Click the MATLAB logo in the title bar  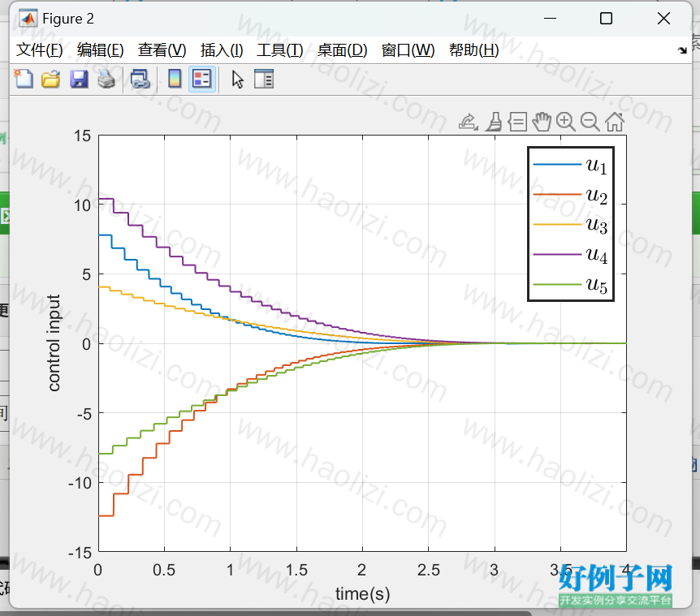(x=28, y=19)
